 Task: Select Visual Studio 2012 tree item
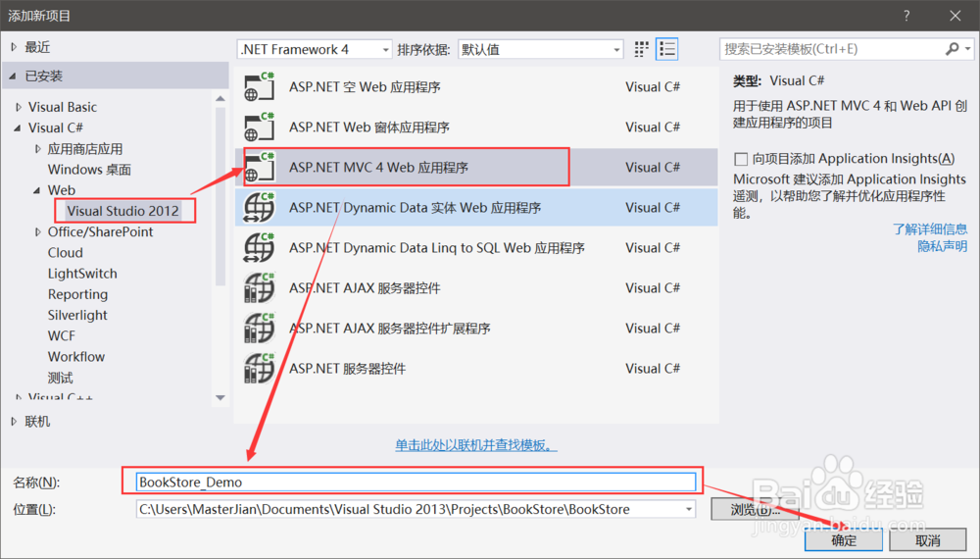123,211
